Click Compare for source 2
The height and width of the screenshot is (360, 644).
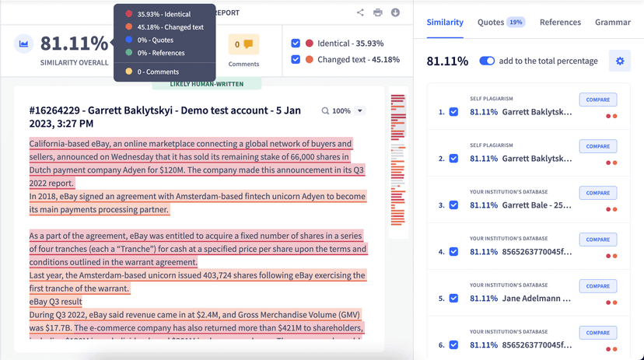[x=598, y=146]
